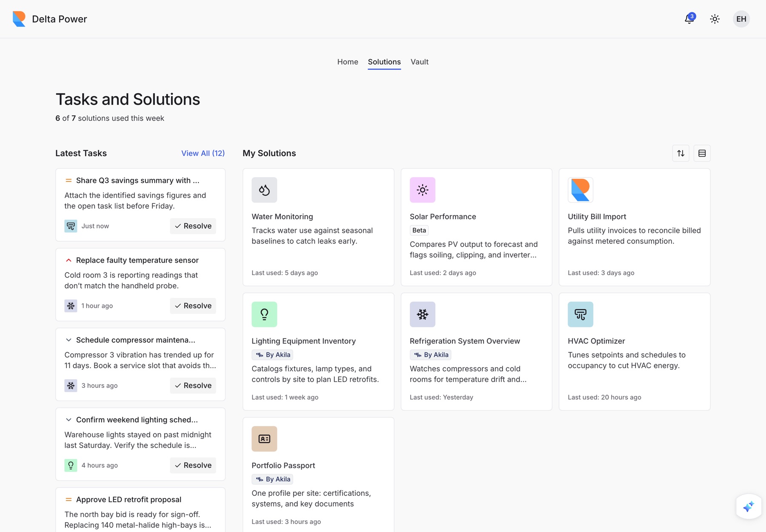The image size is (766, 532).
Task: Open the EH user avatar menu
Action: point(741,19)
